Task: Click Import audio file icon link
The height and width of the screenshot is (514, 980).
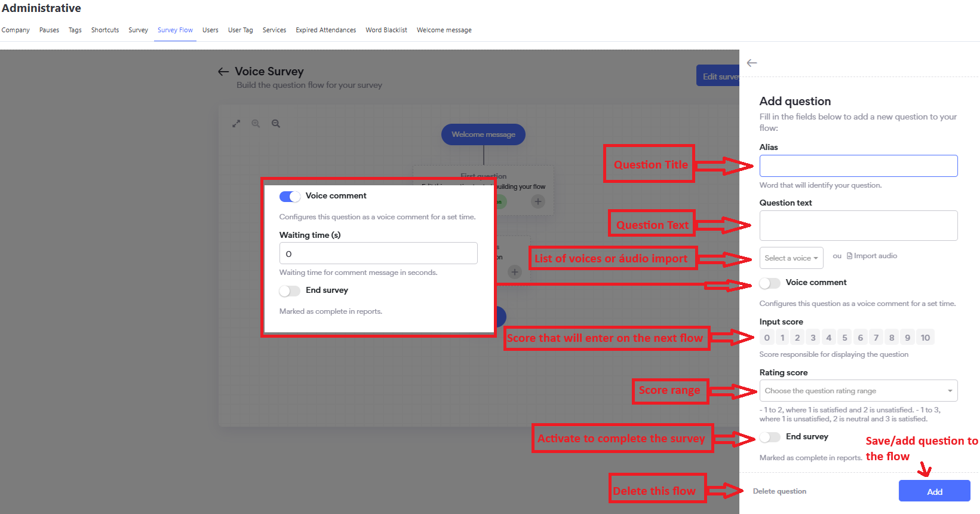Action: pos(872,256)
